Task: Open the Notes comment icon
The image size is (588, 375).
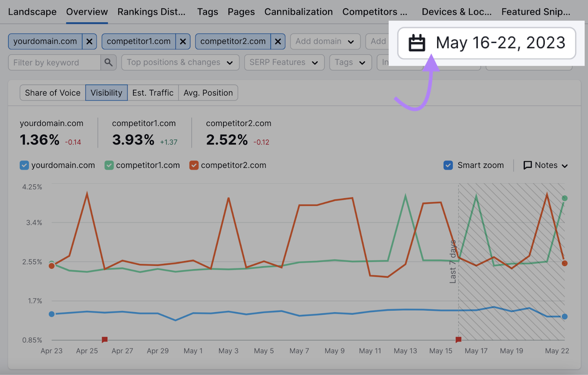Action: (528, 165)
